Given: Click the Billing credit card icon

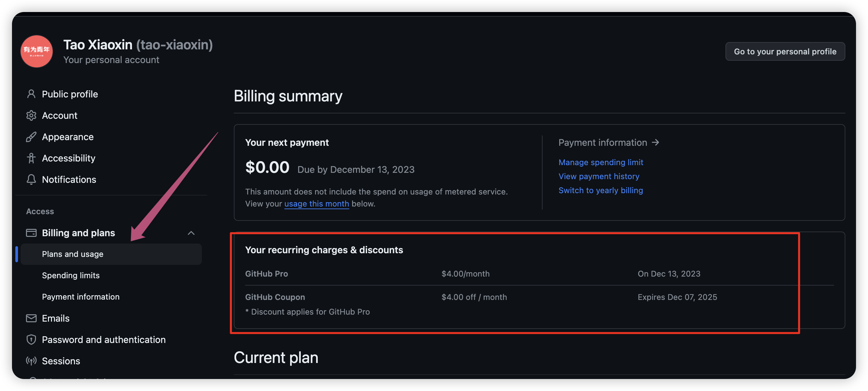Looking at the screenshot, I should [31, 233].
